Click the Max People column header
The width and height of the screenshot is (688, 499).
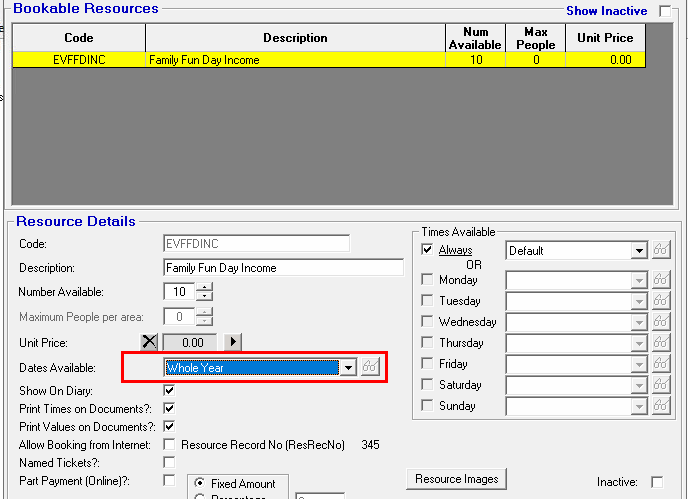pyautogui.click(x=536, y=38)
